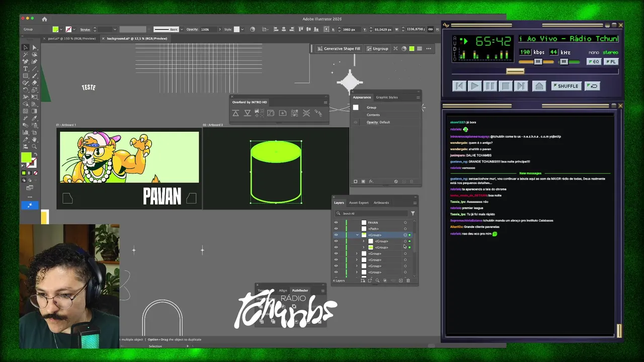Open Basic brush definition dropdown

(x=181, y=29)
